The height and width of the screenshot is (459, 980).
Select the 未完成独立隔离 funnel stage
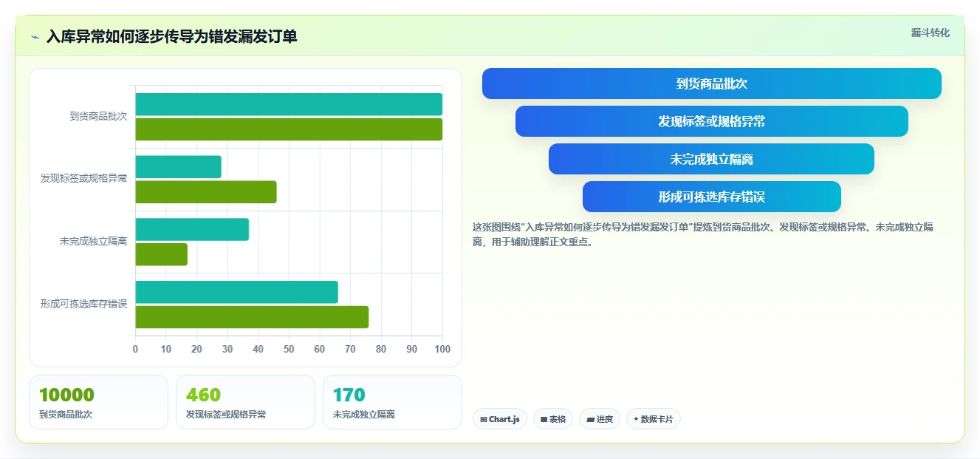[x=712, y=159]
